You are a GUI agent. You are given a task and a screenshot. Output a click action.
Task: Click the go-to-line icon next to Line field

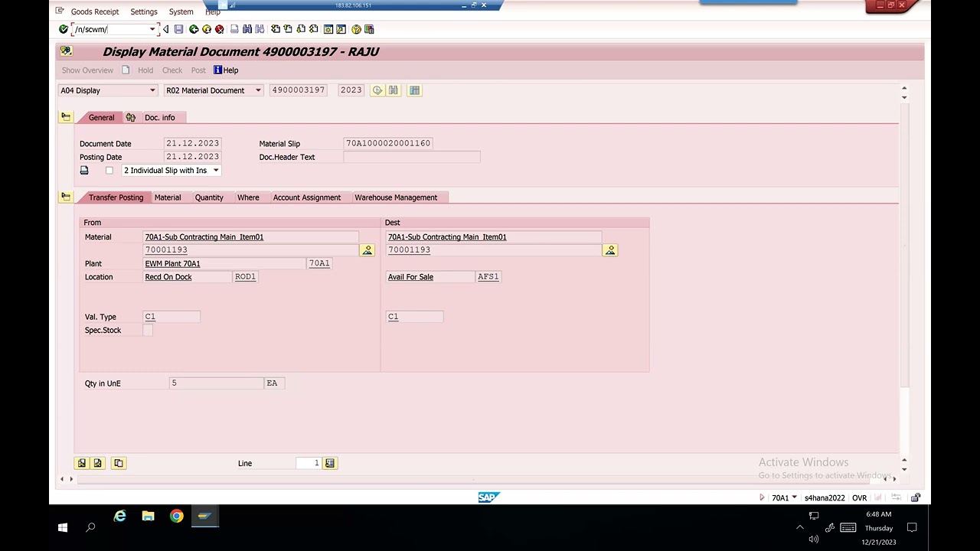(x=330, y=463)
